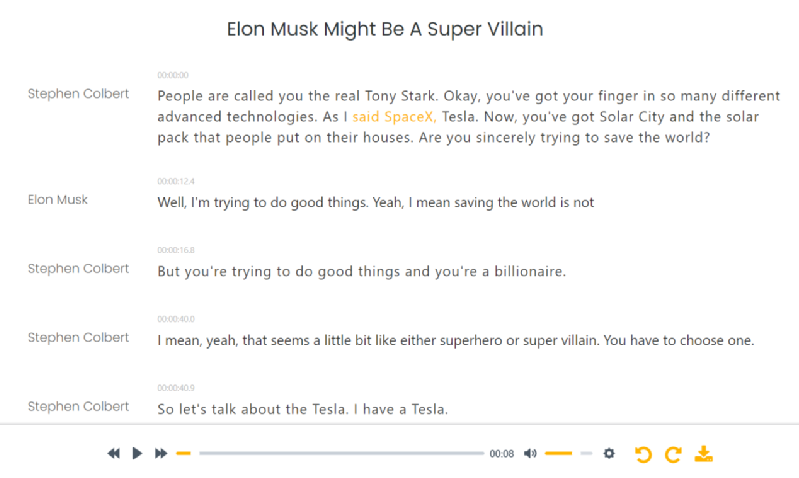The width and height of the screenshot is (799, 478).
Task: Click the redo arrow icon
Action: [673, 455]
